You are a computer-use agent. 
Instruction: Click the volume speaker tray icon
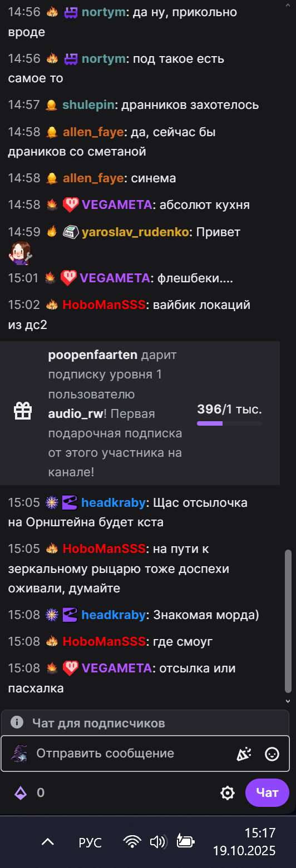click(x=158, y=842)
